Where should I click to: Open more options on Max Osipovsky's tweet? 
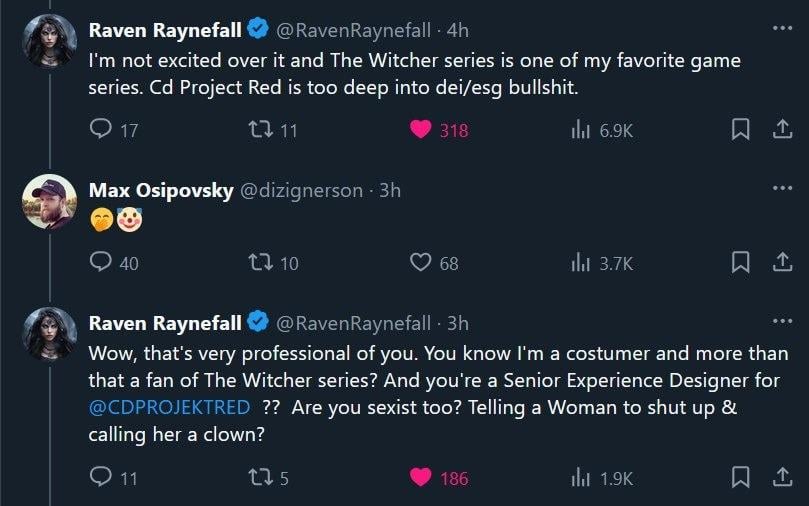click(x=781, y=188)
